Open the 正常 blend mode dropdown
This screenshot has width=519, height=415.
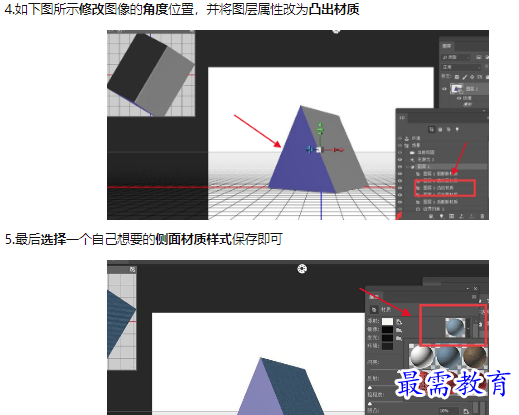pyautogui.click(x=461, y=67)
